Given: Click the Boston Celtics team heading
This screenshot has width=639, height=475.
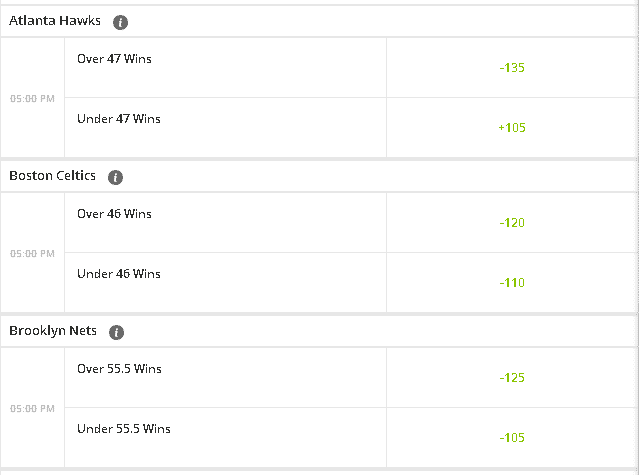Looking at the screenshot, I should 52,176.
